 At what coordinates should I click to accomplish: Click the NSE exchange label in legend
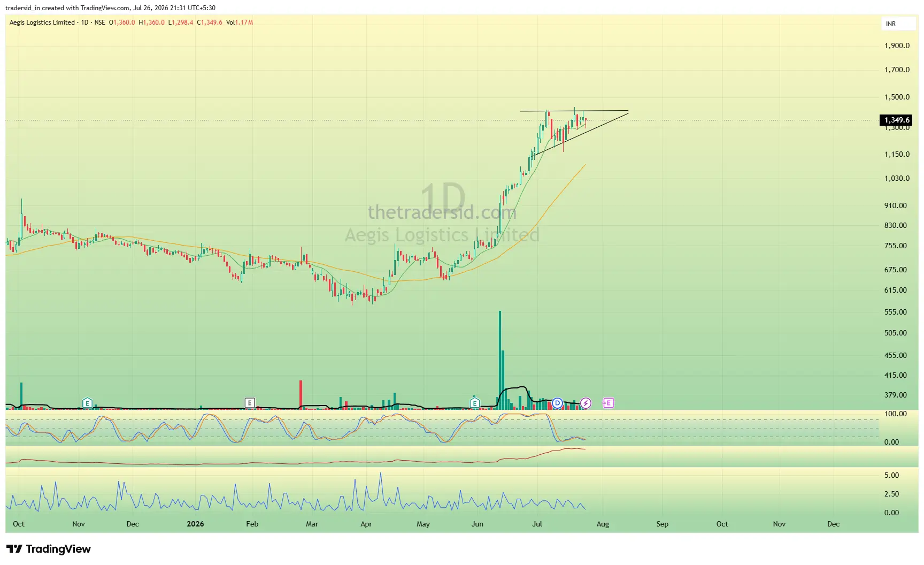click(x=99, y=22)
